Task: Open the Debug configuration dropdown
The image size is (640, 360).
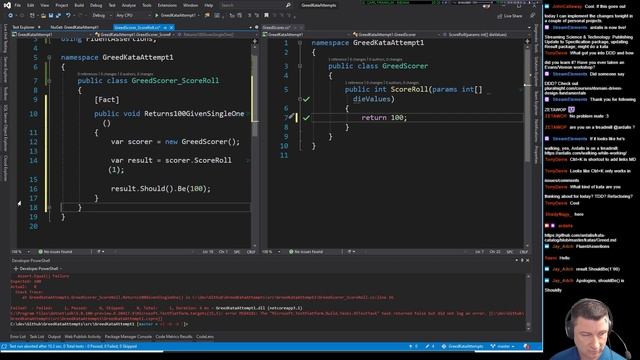Action: (x=102, y=16)
